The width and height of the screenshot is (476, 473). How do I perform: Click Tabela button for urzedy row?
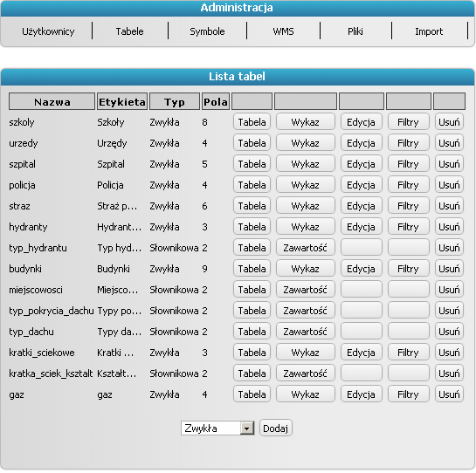pyautogui.click(x=252, y=143)
